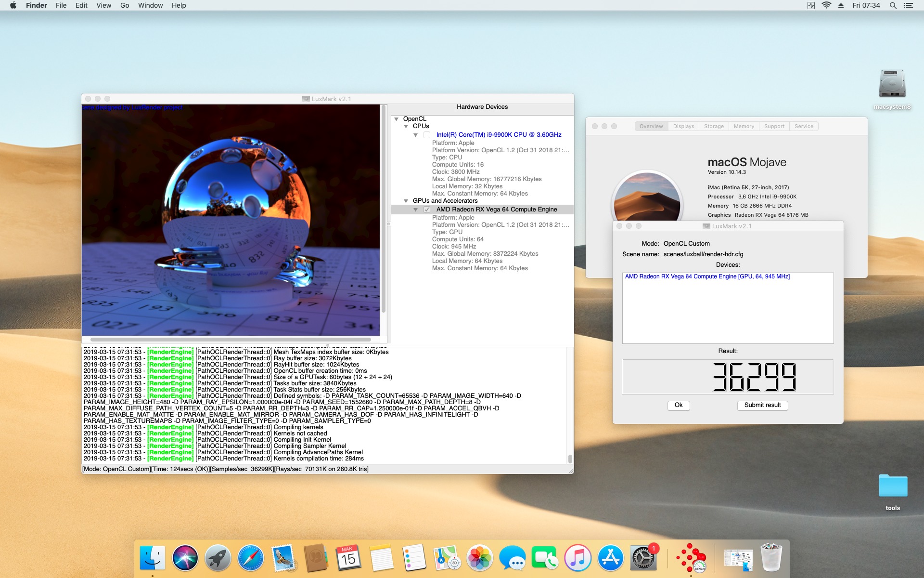The width and height of the screenshot is (924, 578).
Task: Select the AMD Radeon device list entry
Action: click(707, 276)
